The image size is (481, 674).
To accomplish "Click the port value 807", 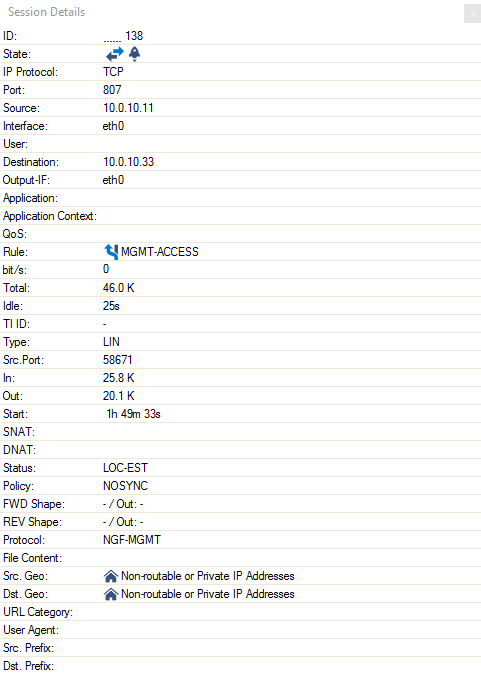I will 112,89.
